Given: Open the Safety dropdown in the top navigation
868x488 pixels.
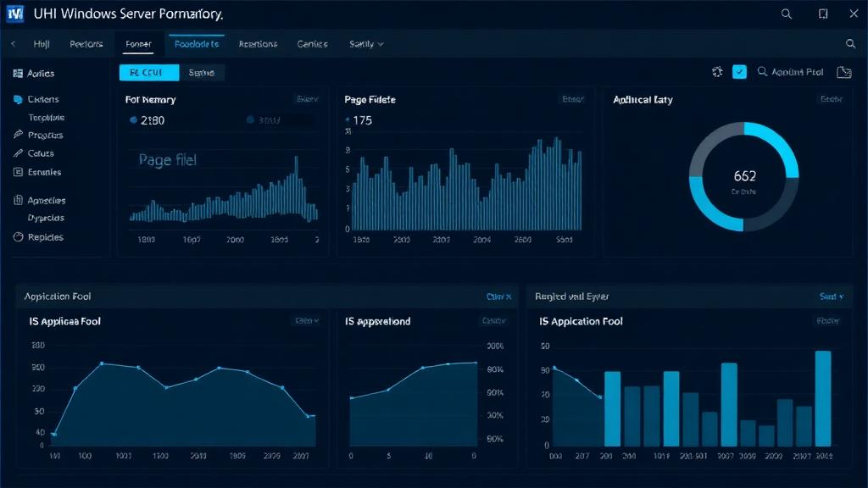Looking at the screenshot, I should pyautogui.click(x=364, y=43).
